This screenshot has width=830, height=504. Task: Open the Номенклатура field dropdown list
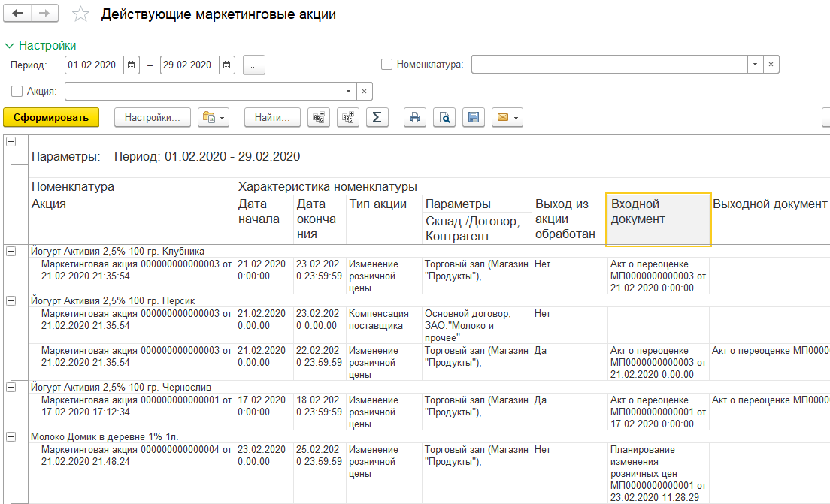coord(754,65)
